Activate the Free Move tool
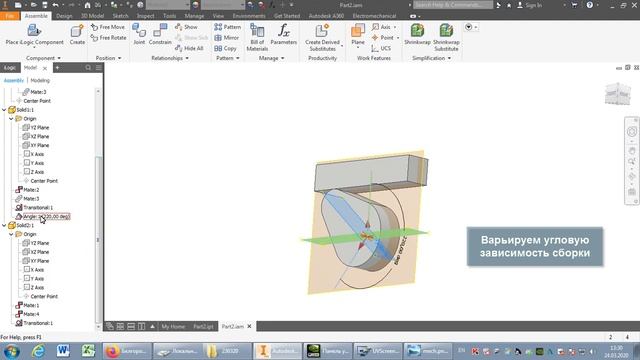This screenshot has height=360, width=640. 108,27
